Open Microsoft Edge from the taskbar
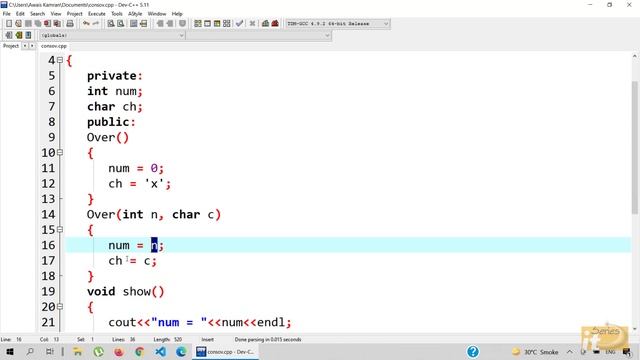640x360 pixels. tap(181, 351)
